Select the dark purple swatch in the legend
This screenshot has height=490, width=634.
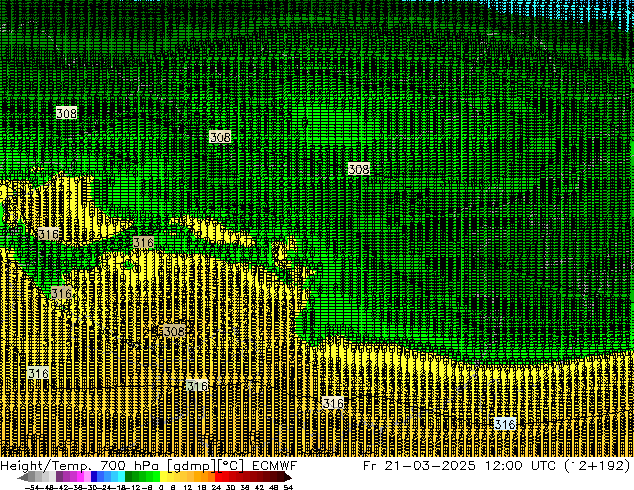[x=59, y=476]
